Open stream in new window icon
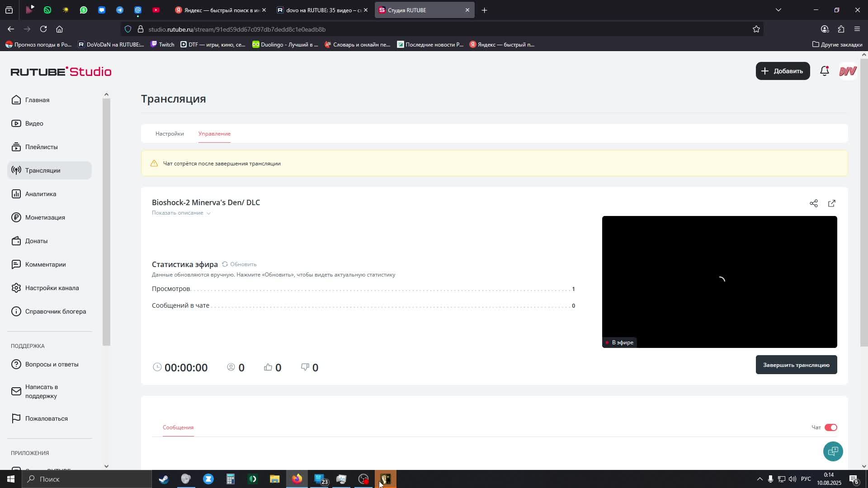The width and height of the screenshot is (868, 488). pyautogui.click(x=831, y=203)
